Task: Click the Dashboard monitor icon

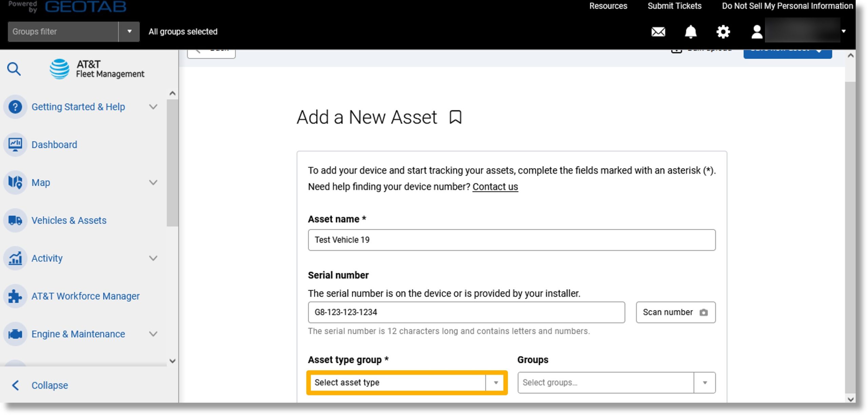Action: point(15,145)
